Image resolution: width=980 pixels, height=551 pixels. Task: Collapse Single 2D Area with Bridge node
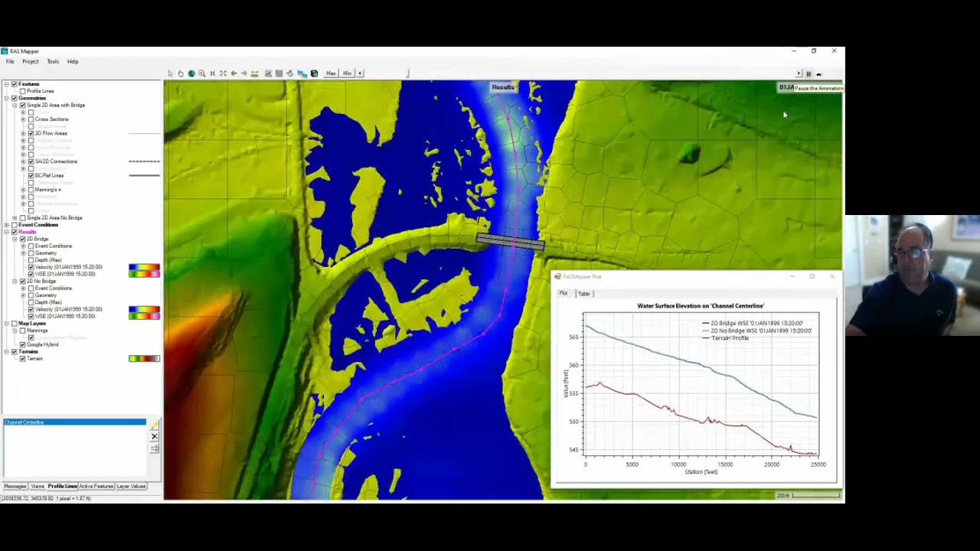(x=15, y=105)
